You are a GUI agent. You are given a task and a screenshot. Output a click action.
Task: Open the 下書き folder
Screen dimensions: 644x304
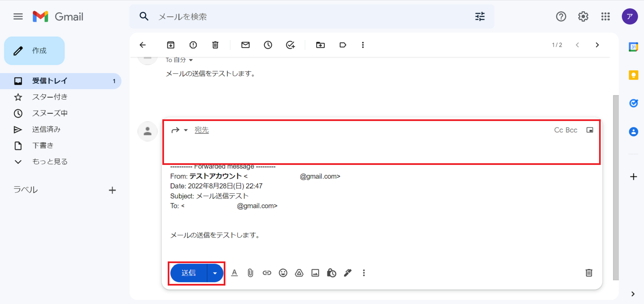click(43, 145)
